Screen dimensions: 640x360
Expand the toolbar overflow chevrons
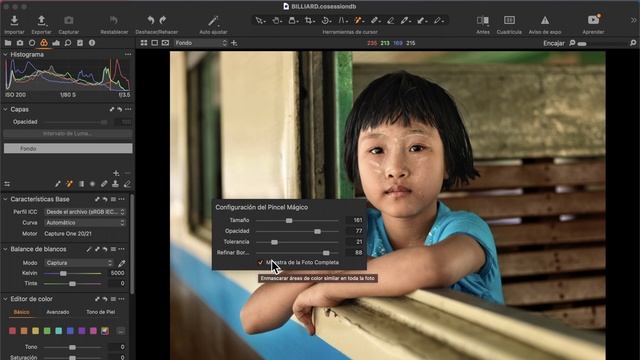point(633,20)
